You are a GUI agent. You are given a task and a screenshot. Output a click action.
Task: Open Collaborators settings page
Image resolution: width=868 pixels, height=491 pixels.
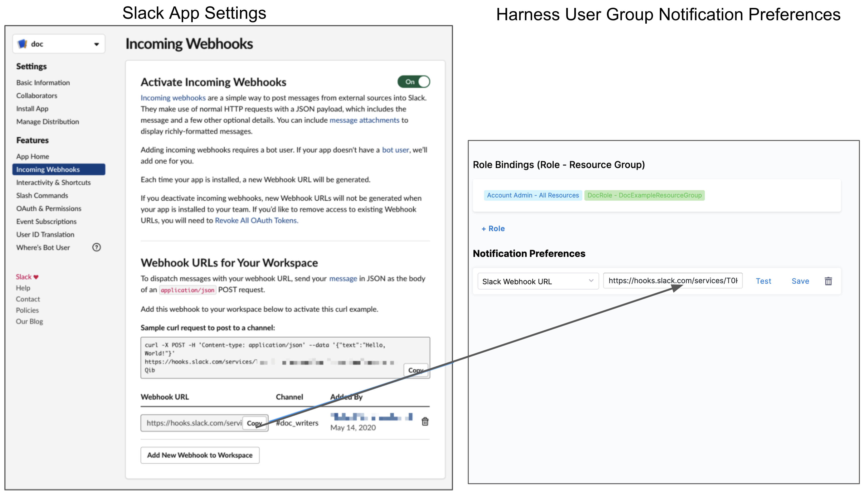point(37,95)
